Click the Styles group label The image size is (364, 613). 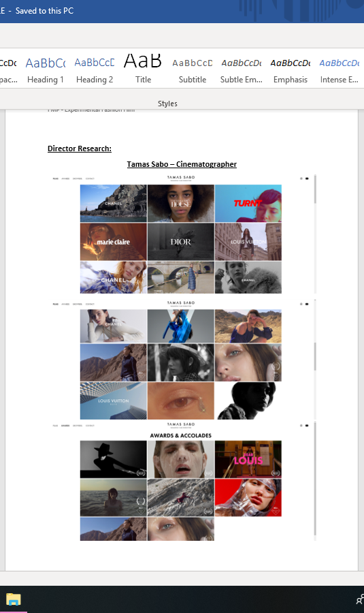(x=167, y=104)
